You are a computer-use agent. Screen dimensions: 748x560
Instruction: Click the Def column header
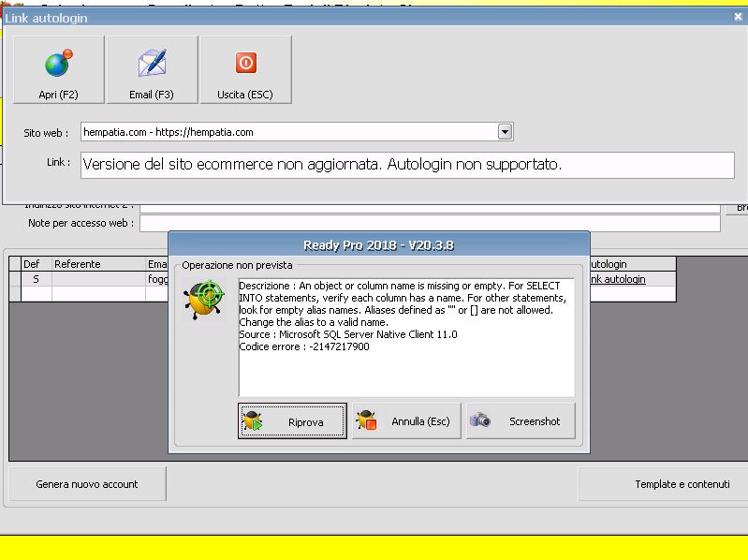click(x=36, y=264)
